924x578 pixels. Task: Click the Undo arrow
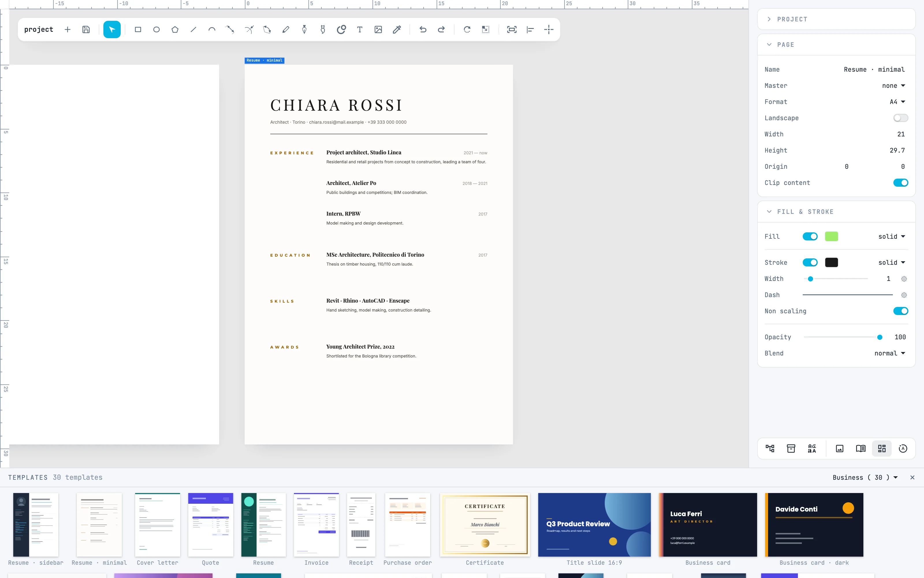tap(423, 29)
